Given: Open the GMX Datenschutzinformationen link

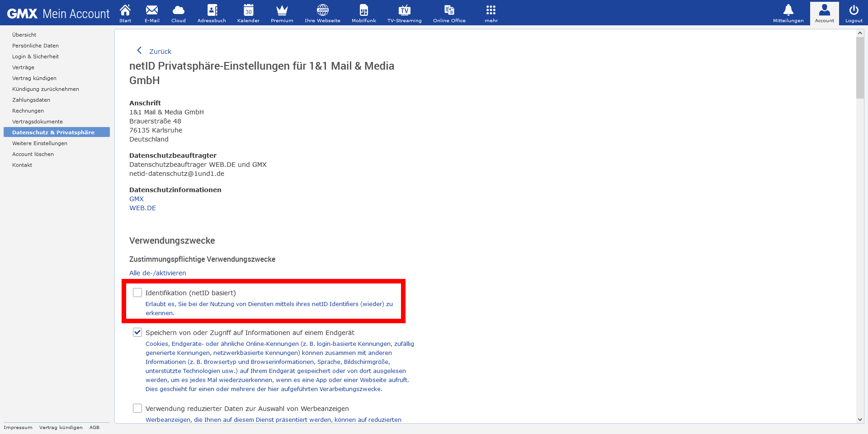Looking at the screenshot, I should [x=136, y=198].
